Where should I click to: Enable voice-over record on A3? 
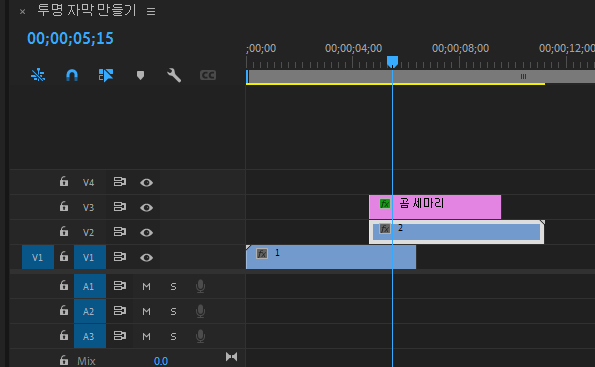[x=200, y=337]
